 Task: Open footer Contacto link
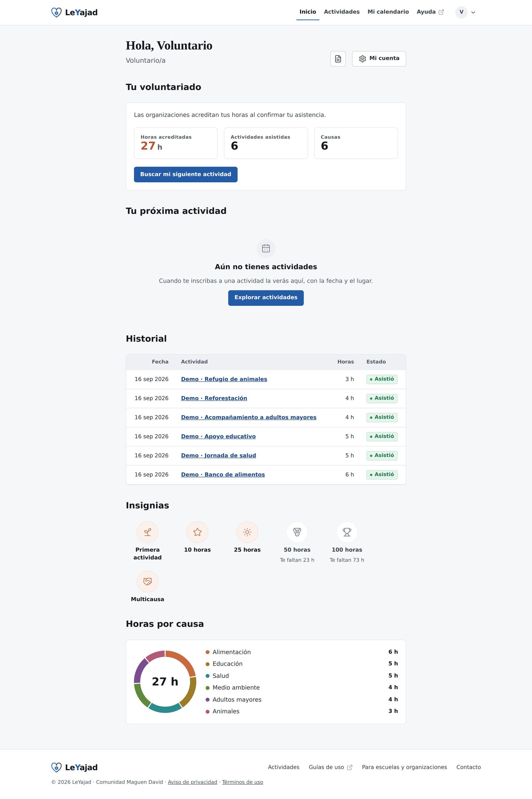468,767
